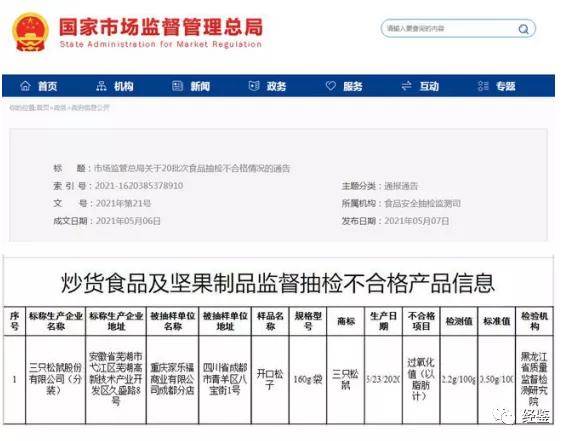This screenshot has width=567, height=441.
Task: Click the national emblem logo
Action: click(30, 33)
